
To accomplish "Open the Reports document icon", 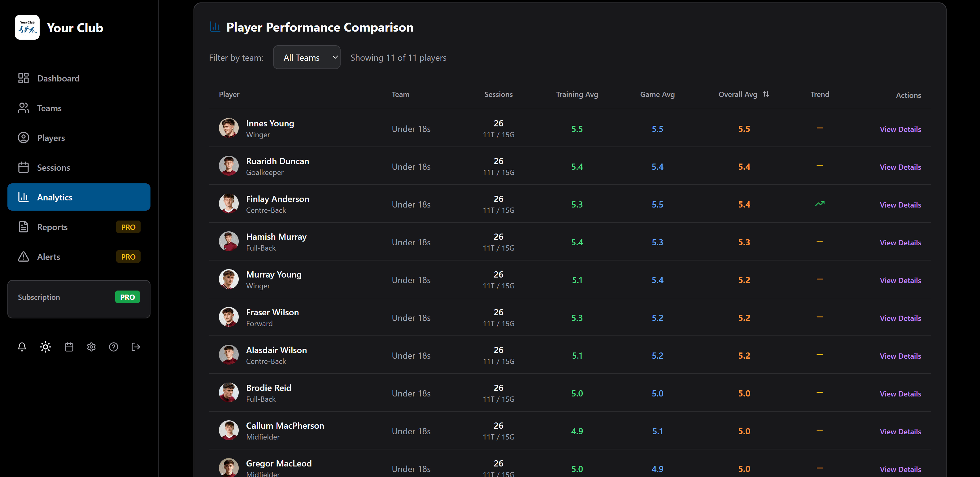I will pos(23,226).
